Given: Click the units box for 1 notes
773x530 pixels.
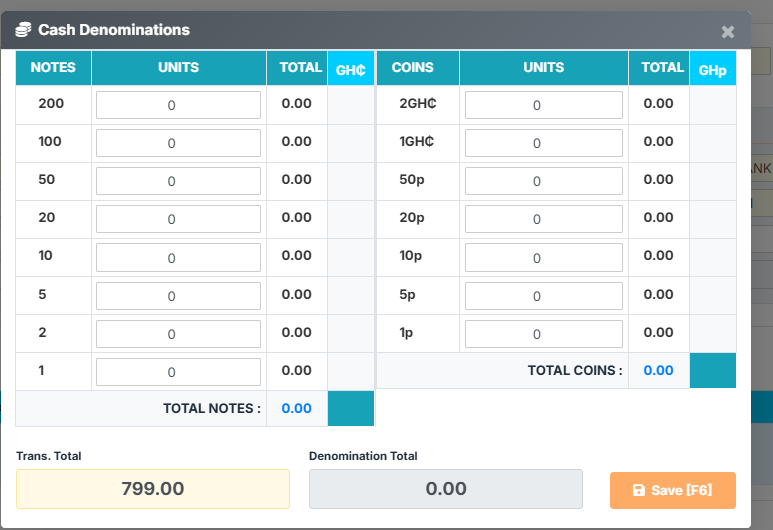Looking at the screenshot, I should (178, 371).
